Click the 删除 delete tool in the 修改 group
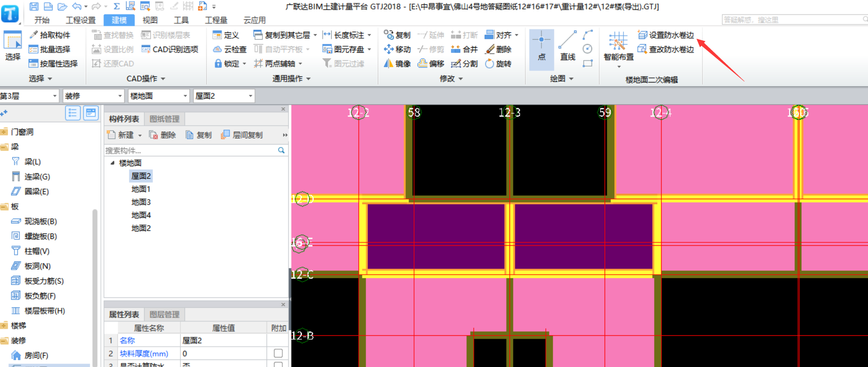 pyautogui.click(x=498, y=49)
